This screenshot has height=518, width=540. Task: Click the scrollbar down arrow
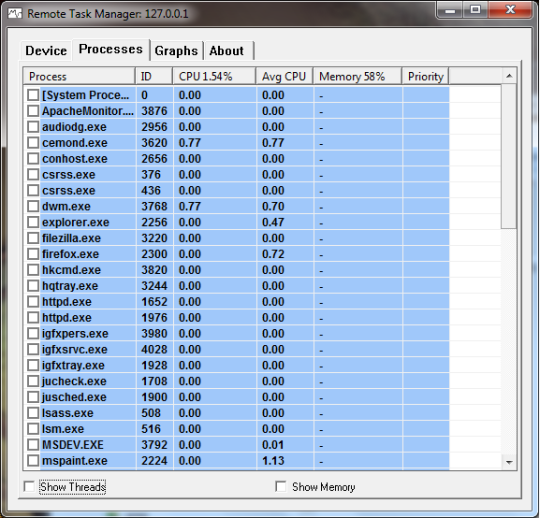coord(509,462)
